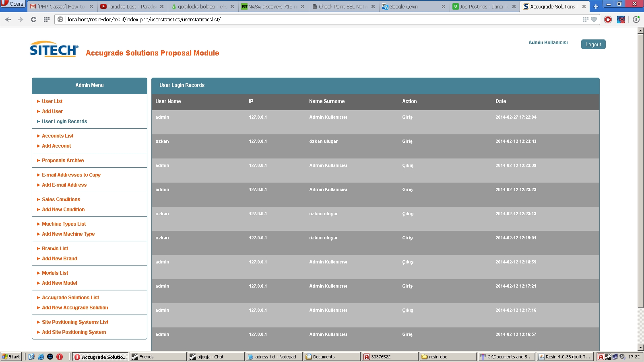Open Add Account link
Viewport: 644px width, 362px height.
56,146
